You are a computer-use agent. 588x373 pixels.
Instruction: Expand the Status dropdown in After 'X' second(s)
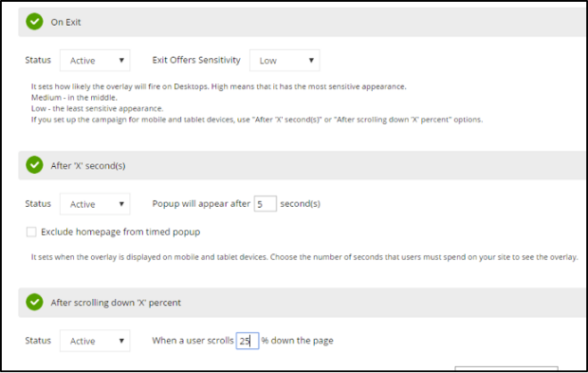(95, 204)
